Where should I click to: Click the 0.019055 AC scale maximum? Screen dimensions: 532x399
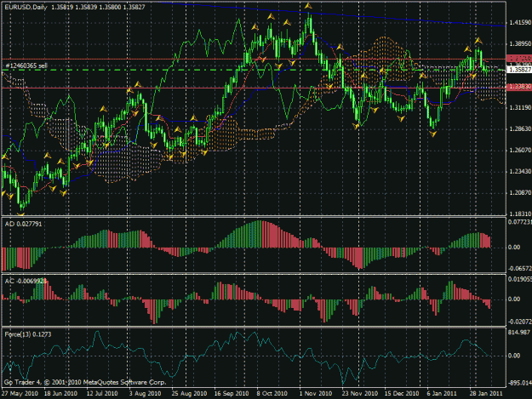pyautogui.click(x=520, y=279)
